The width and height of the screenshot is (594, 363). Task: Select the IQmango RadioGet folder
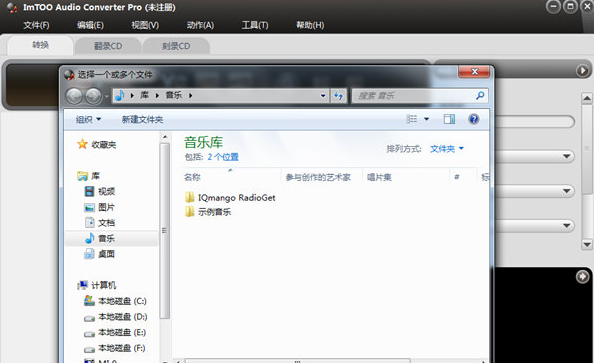click(230, 197)
